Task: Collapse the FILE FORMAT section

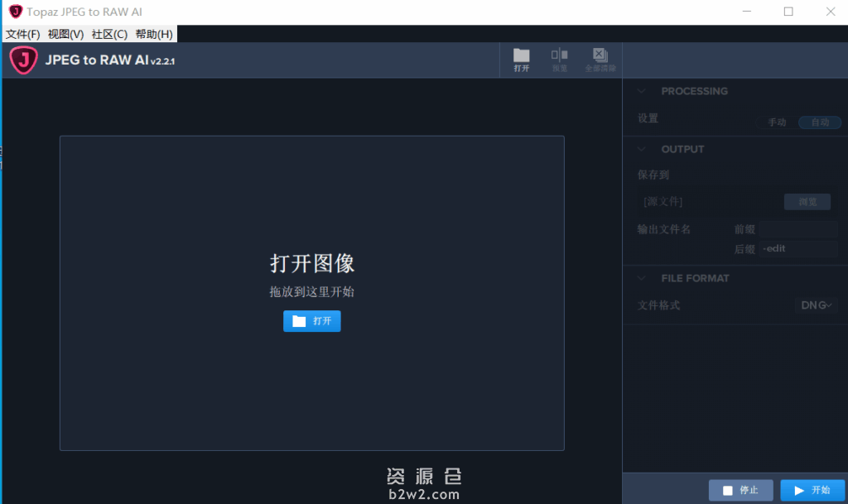Action: coord(640,278)
